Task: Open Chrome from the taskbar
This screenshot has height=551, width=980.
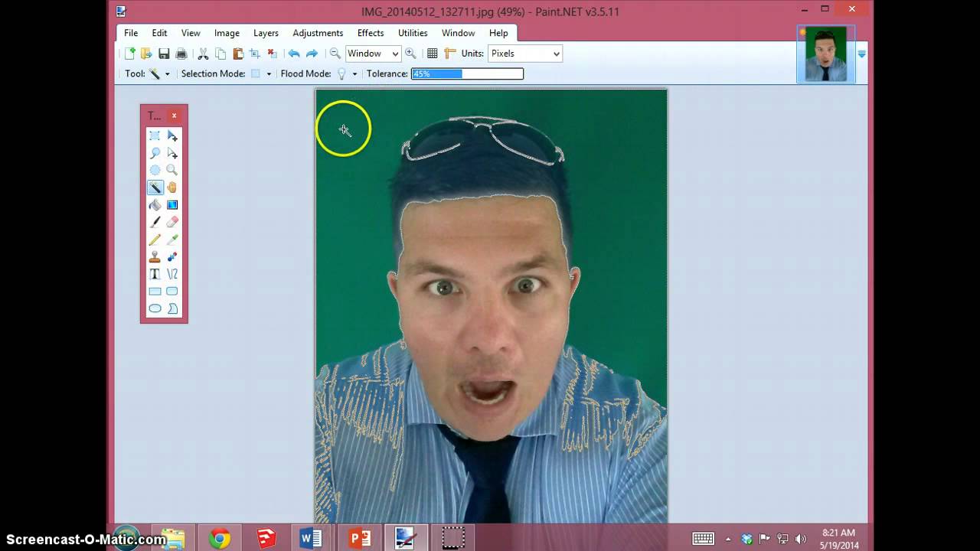Action: (x=220, y=539)
